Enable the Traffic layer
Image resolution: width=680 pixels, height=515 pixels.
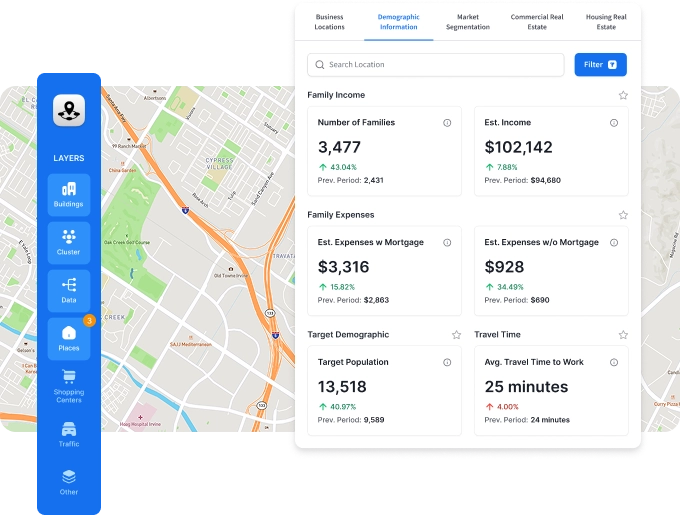69,433
